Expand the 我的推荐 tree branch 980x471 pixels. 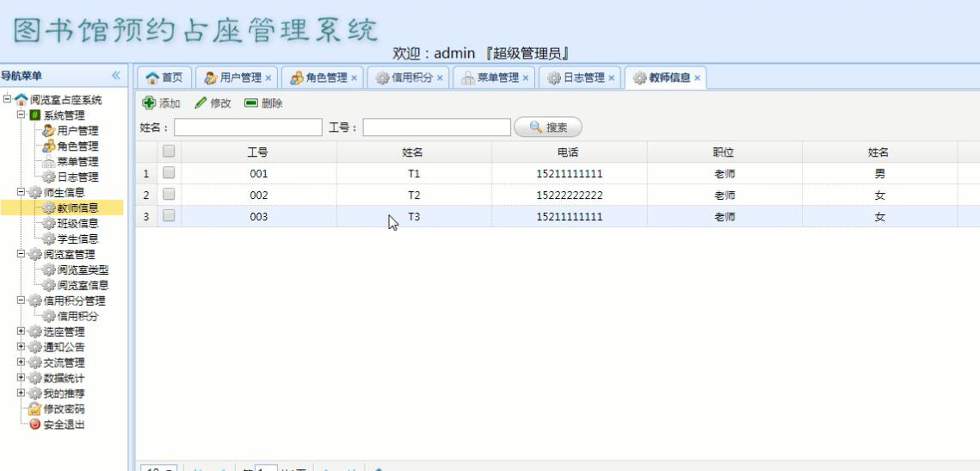(22, 393)
